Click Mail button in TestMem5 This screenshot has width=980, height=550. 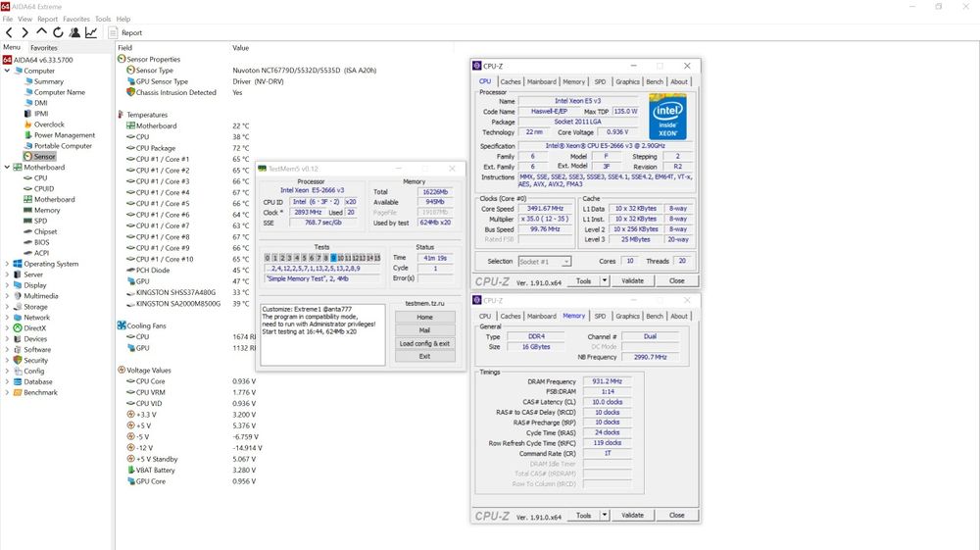425,330
